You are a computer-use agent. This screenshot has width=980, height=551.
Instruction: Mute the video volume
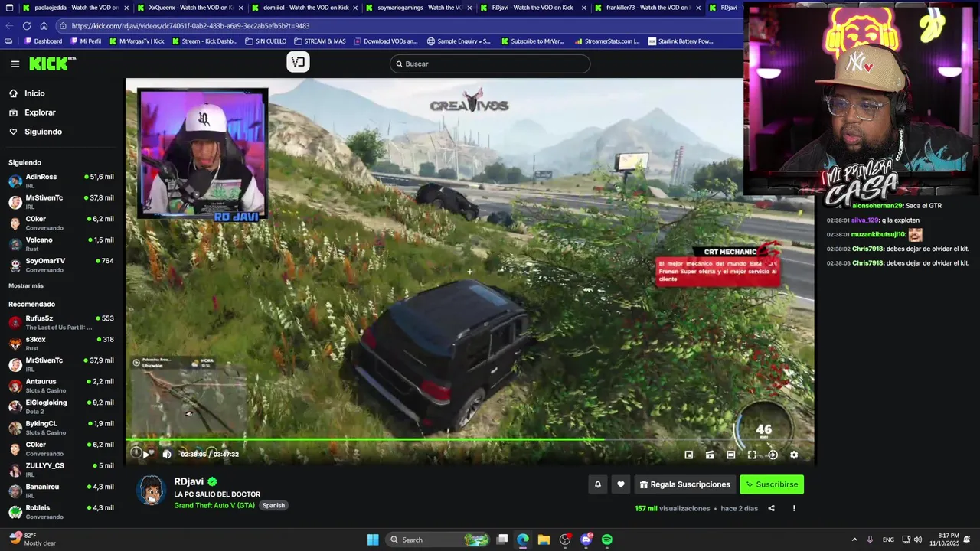167,455
